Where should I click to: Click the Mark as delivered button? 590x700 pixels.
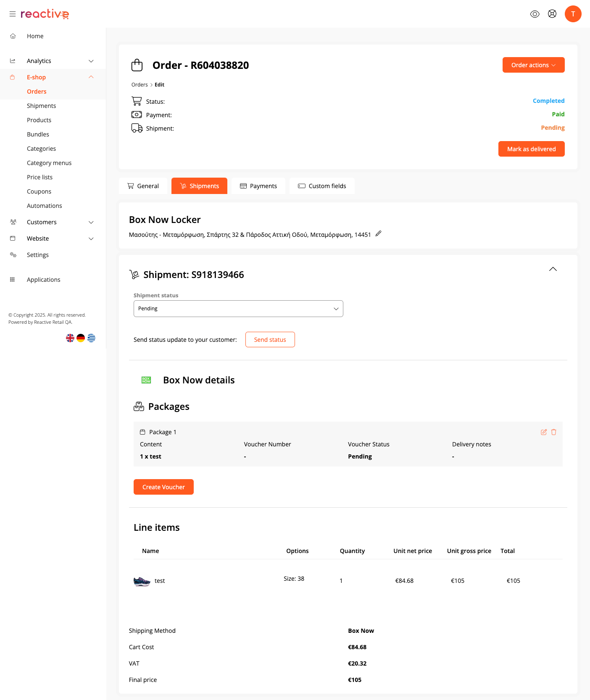[x=531, y=149]
